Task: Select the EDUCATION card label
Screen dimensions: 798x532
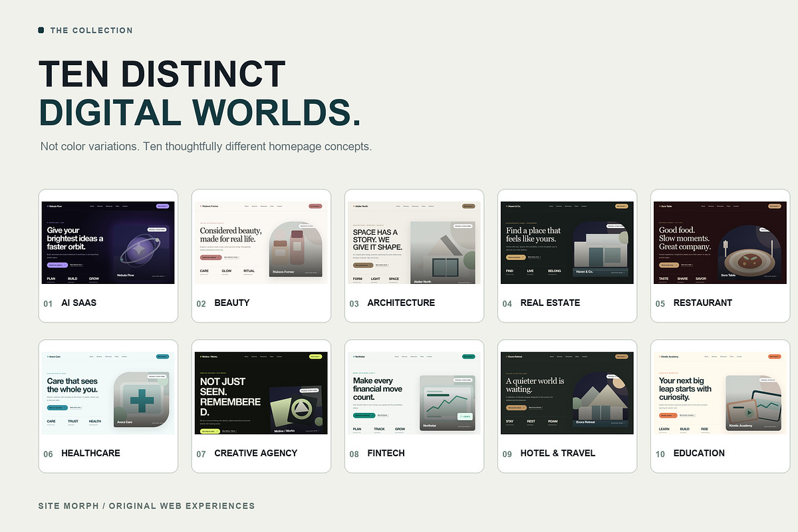Action: click(699, 453)
